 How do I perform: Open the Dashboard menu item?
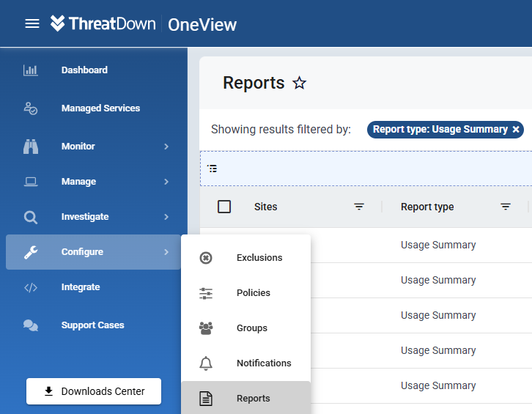[94, 70]
